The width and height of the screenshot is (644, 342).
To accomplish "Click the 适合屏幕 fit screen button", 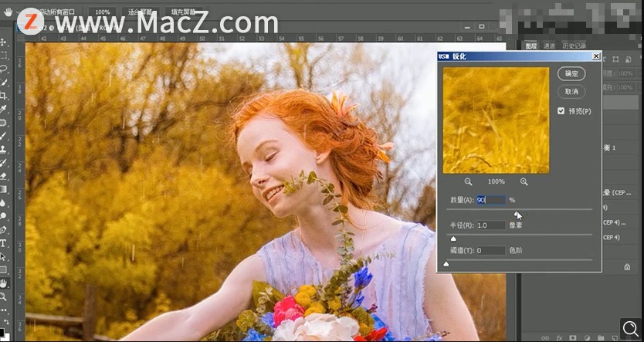I will pos(140,12).
